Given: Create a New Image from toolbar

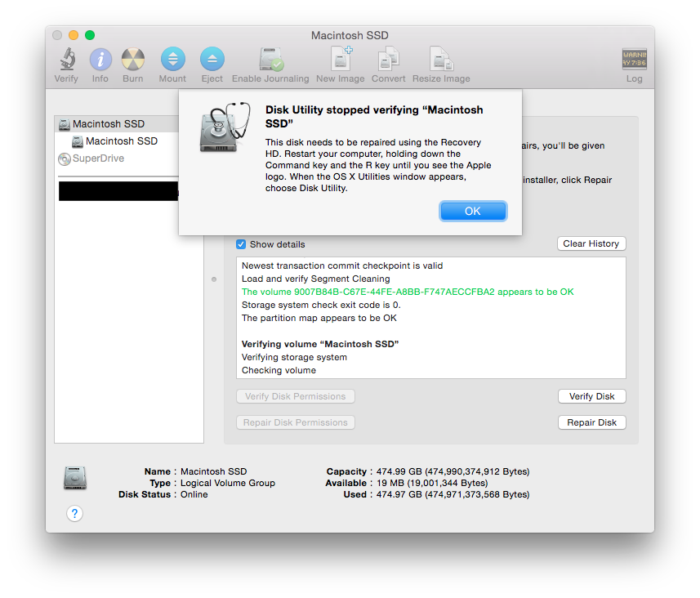Looking at the screenshot, I should [x=341, y=59].
